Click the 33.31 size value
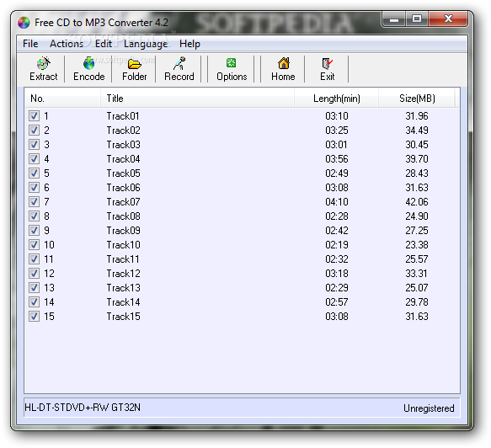Viewport: 491px width, 448px height. click(x=416, y=274)
